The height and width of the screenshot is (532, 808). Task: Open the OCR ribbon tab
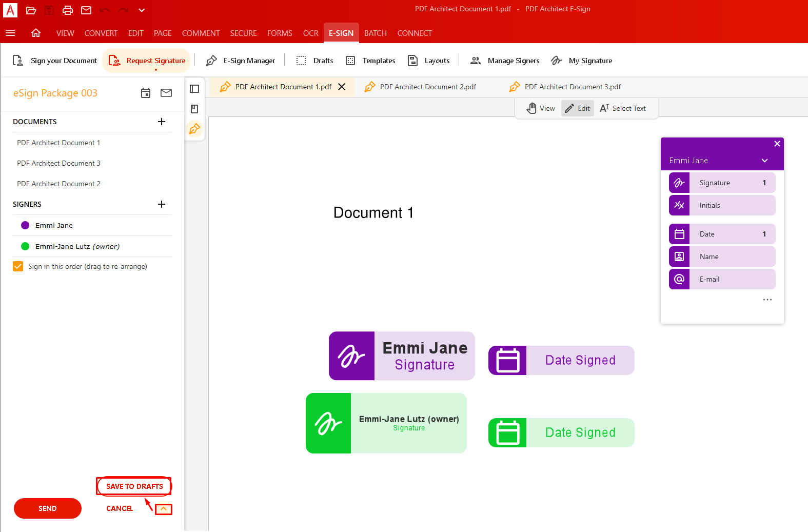[311, 33]
